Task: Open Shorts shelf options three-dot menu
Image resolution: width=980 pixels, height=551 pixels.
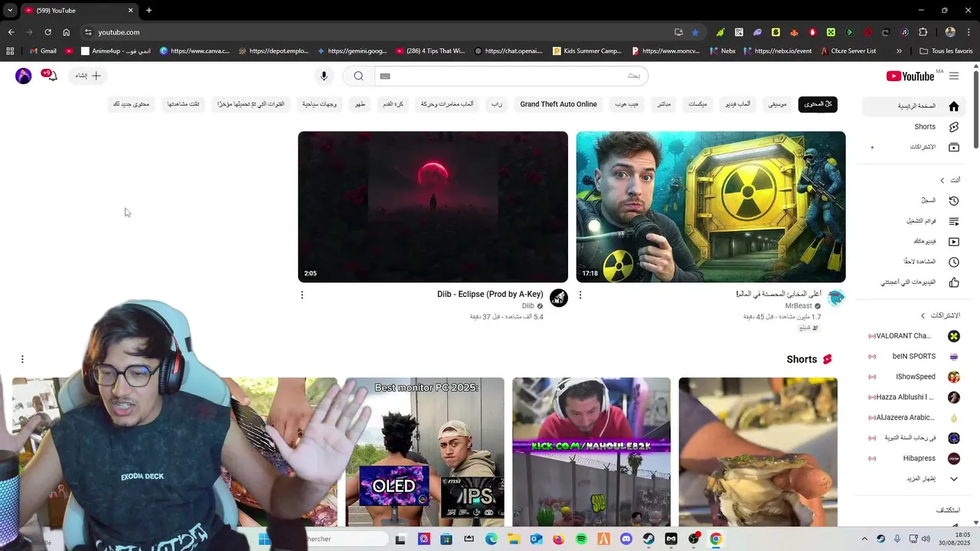Action: tap(22, 359)
